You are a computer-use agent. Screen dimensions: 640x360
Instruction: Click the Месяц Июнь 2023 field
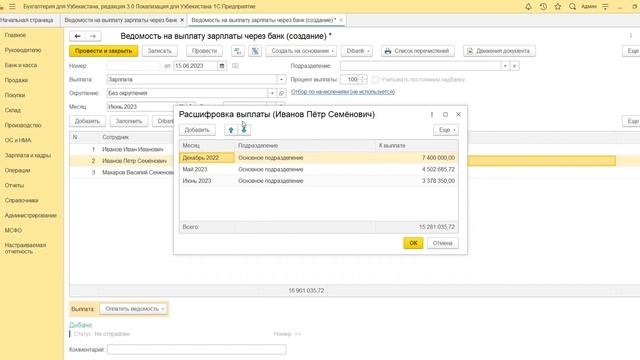[141, 107]
